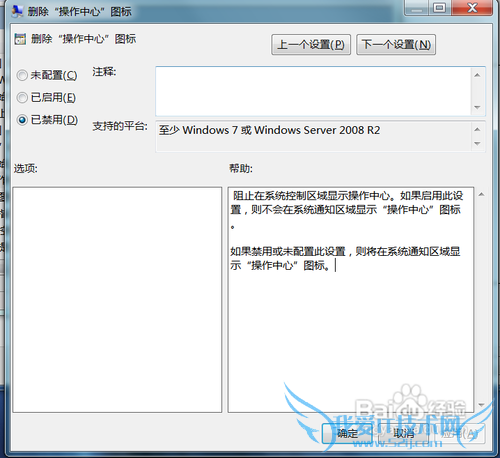
Task: Maximize the dialog window
Action: [440, 7]
